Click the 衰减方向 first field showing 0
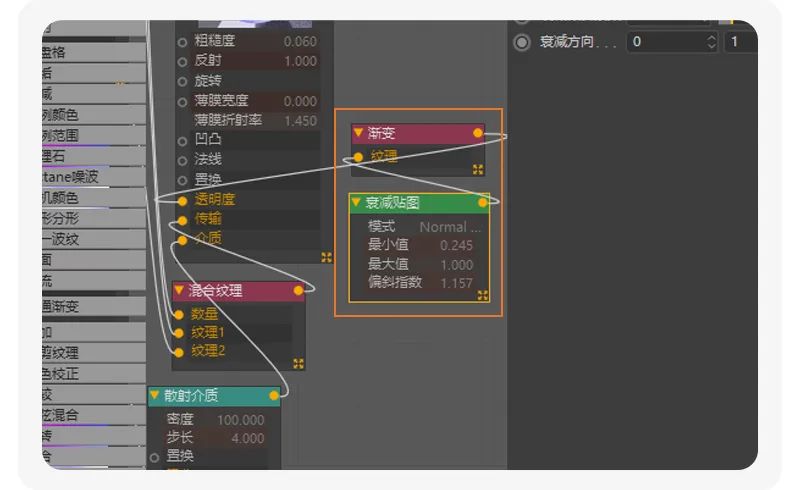 point(672,42)
